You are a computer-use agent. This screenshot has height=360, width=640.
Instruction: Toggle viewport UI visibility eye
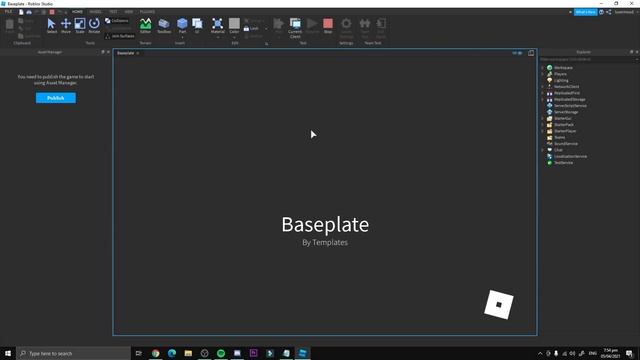tap(517, 53)
